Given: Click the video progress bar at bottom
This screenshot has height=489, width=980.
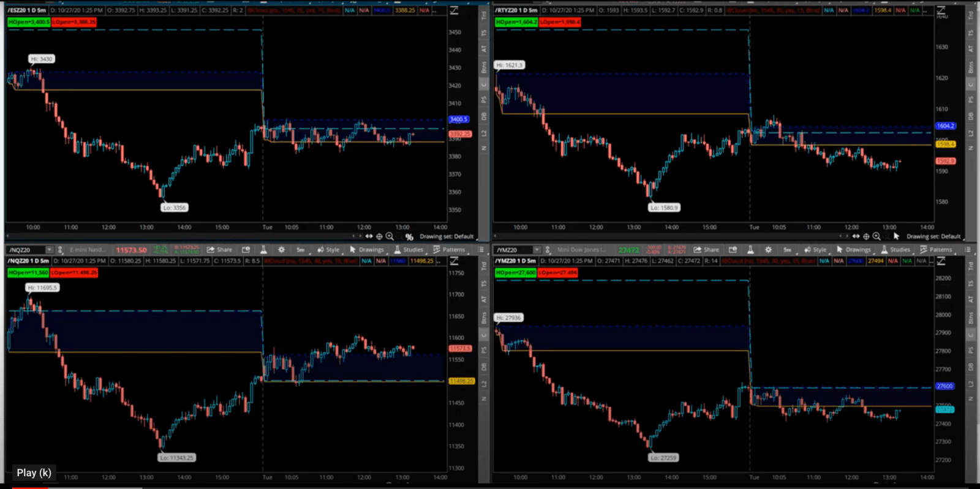Looking at the screenshot, I should (x=490, y=487).
